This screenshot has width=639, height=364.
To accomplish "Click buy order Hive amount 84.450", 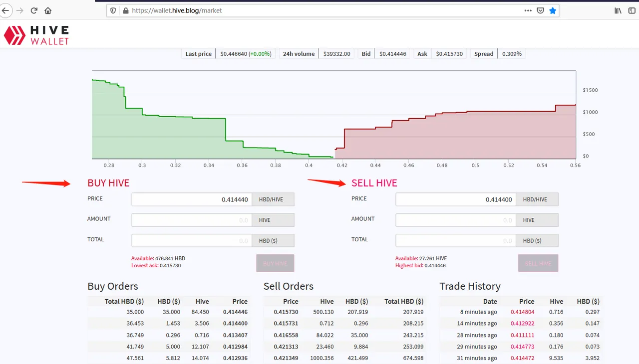I will click(x=200, y=312).
